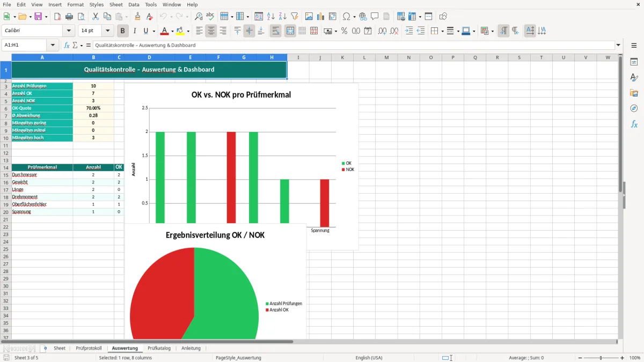Image resolution: width=644 pixels, height=362 pixels.
Task: Apply the yellow Background Color swatch
Action: click(x=180, y=31)
